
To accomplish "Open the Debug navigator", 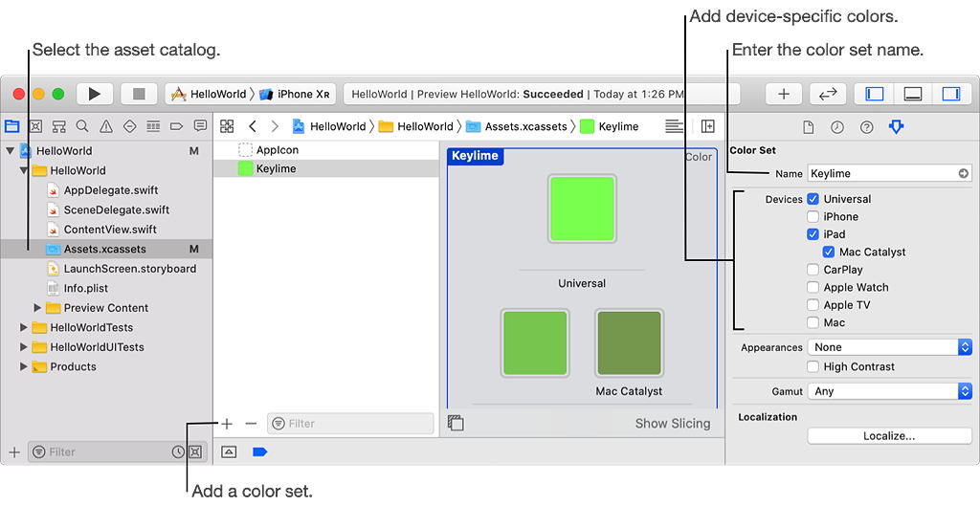I will click(x=153, y=126).
